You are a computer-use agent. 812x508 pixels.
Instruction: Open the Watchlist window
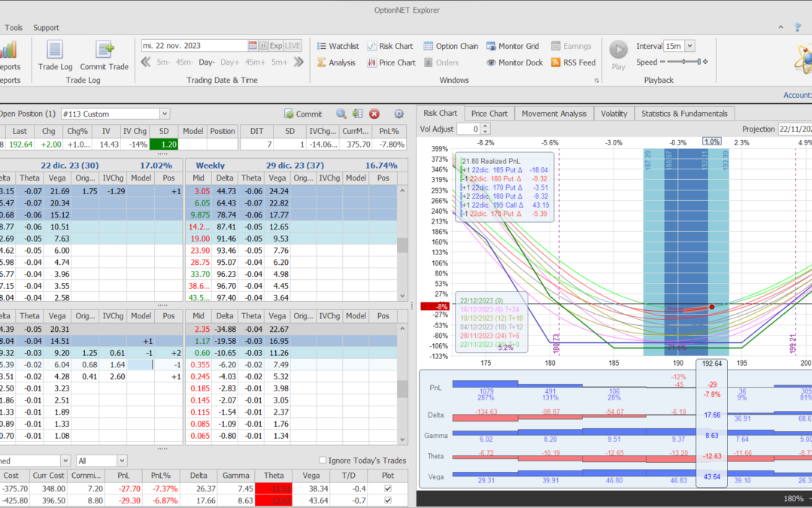337,46
